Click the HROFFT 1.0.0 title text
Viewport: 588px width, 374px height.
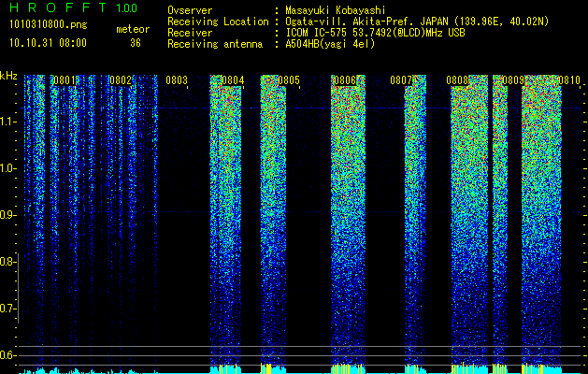[x=74, y=7]
